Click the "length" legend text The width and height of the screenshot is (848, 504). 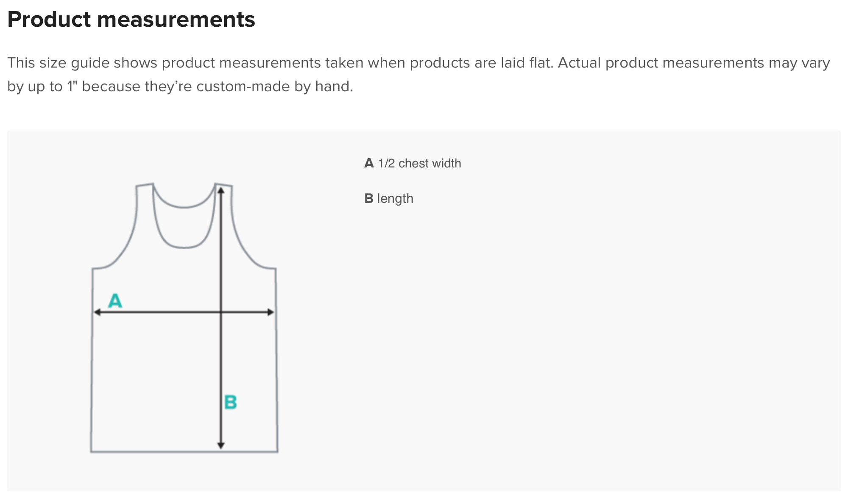[x=395, y=198]
